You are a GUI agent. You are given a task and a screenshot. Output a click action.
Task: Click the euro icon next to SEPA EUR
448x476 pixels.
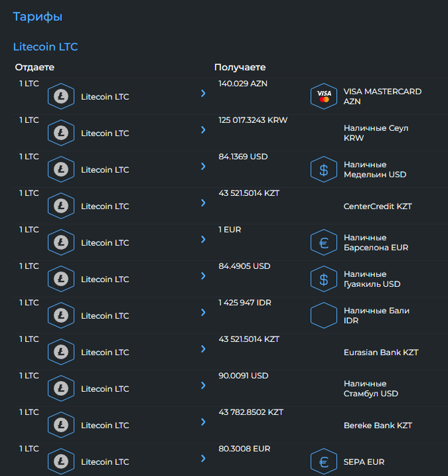(x=324, y=461)
